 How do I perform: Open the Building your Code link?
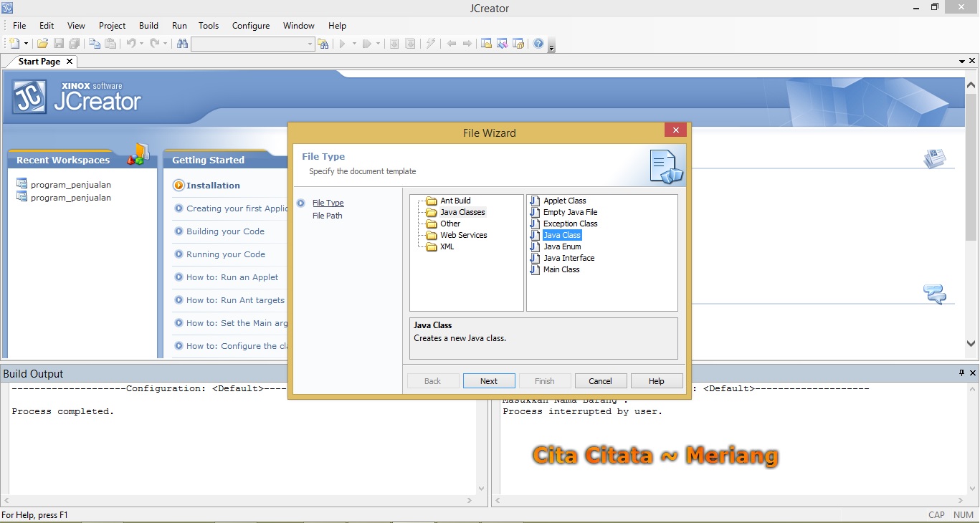tap(225, 231)
